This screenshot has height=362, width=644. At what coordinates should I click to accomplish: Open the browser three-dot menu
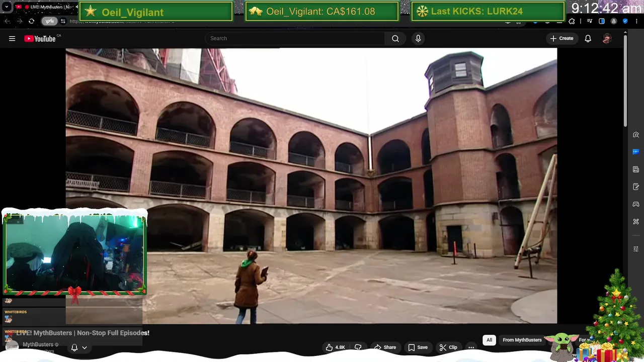pos(637,21)
